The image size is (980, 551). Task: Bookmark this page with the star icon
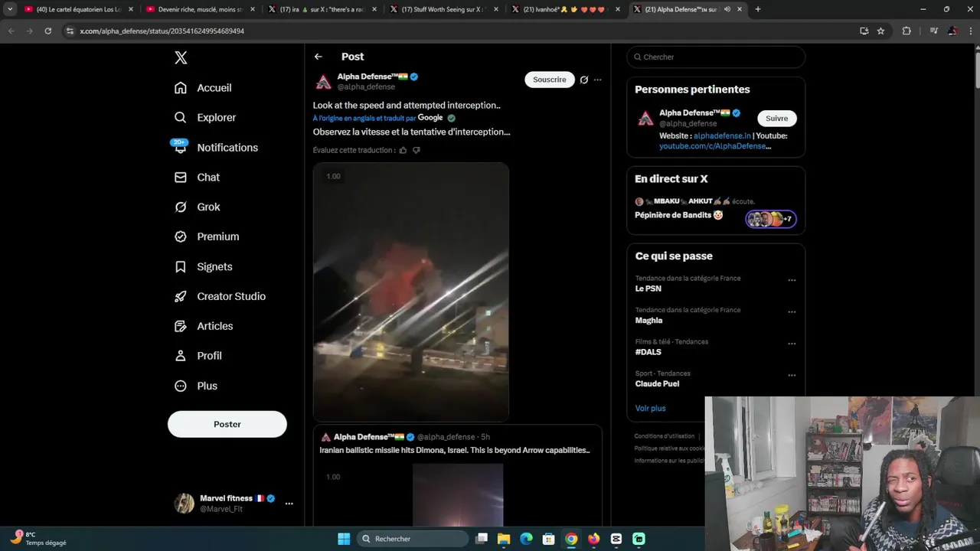click(881, 31)
